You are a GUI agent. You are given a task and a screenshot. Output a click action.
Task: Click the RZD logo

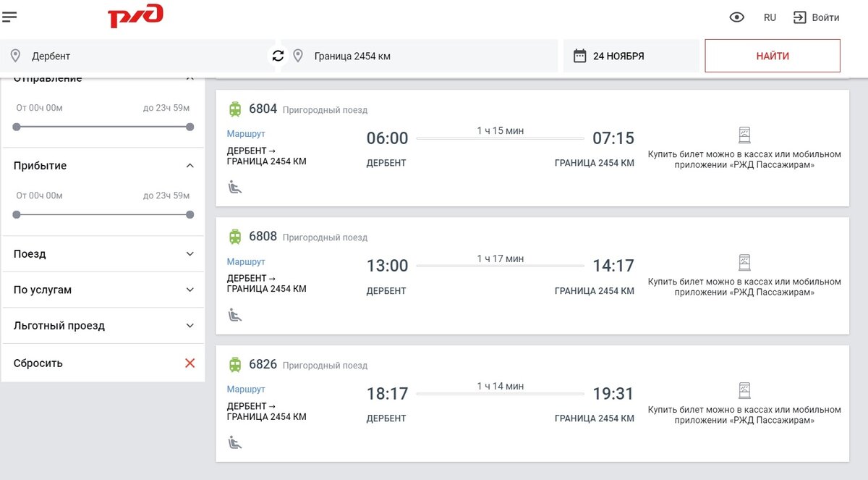[135, 16]
